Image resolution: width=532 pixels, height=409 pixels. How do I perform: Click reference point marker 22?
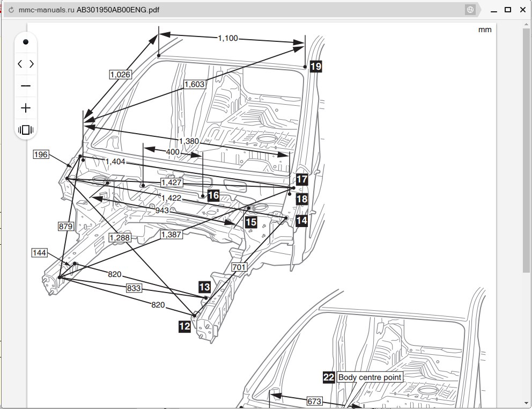pyautogui.click(x=329, y=377)
